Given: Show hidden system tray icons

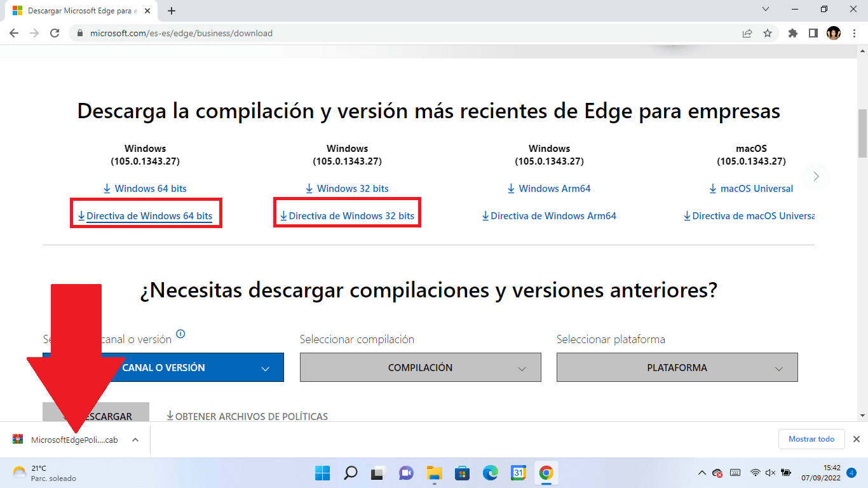Looking at the screenshot, I should [x=702, y=473].
